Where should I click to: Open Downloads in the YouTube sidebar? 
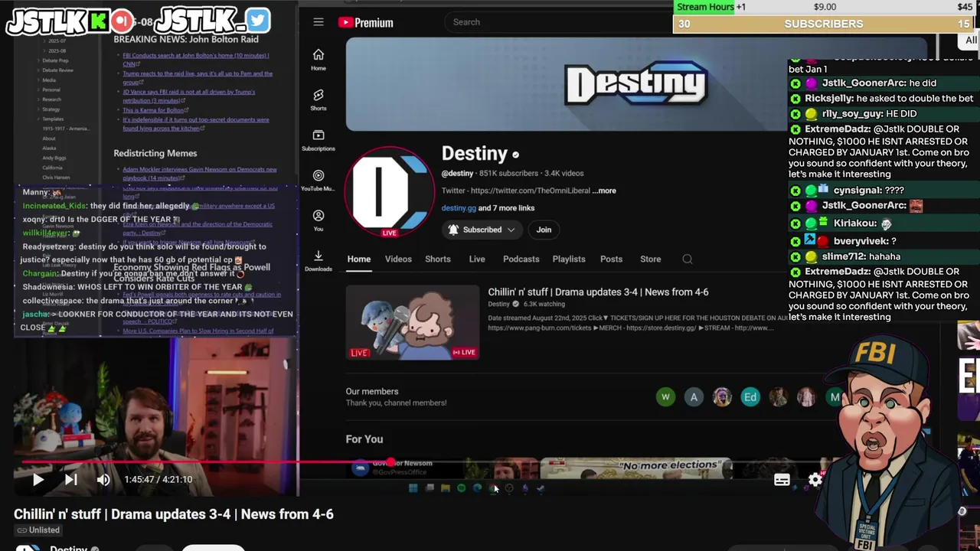pos(318,260)
